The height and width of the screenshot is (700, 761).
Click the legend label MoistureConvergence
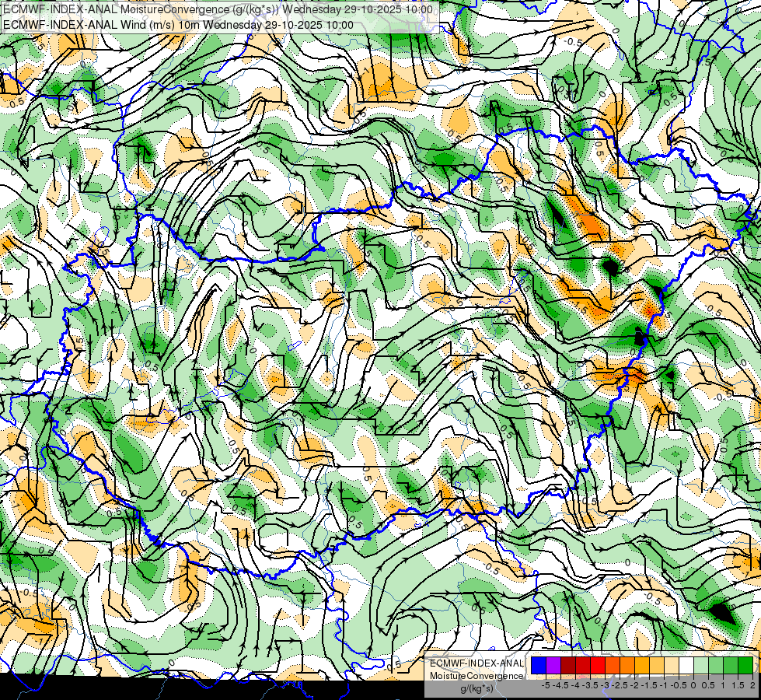coord(476,676)
